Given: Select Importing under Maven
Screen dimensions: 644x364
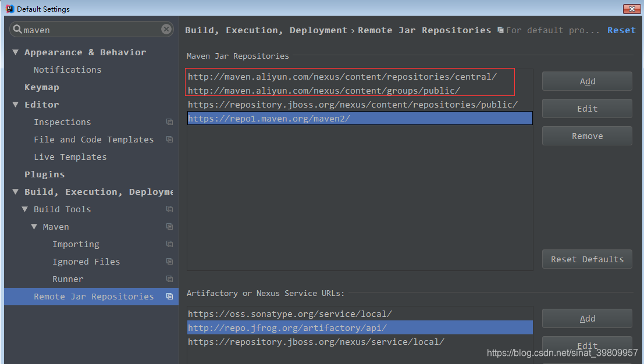Looking at the screenshot, I should (x=76, y=244).
